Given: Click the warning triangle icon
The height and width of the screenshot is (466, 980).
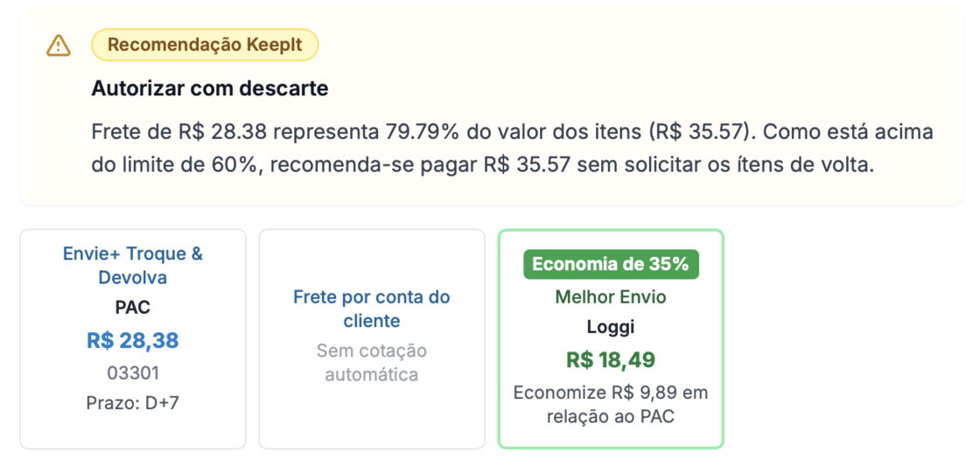Looking at the screenshot, I should 59,45.
